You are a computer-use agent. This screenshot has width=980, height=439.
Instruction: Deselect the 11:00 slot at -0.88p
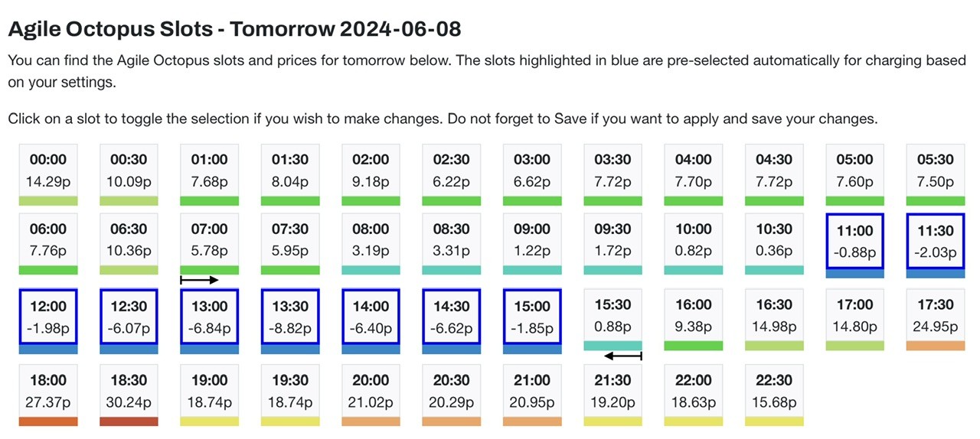coord(855,241)
